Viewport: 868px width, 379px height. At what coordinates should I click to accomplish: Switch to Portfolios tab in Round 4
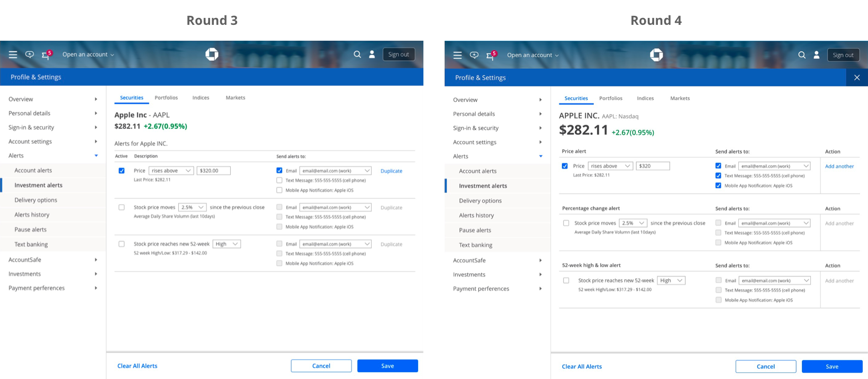(x=611, y=98)
